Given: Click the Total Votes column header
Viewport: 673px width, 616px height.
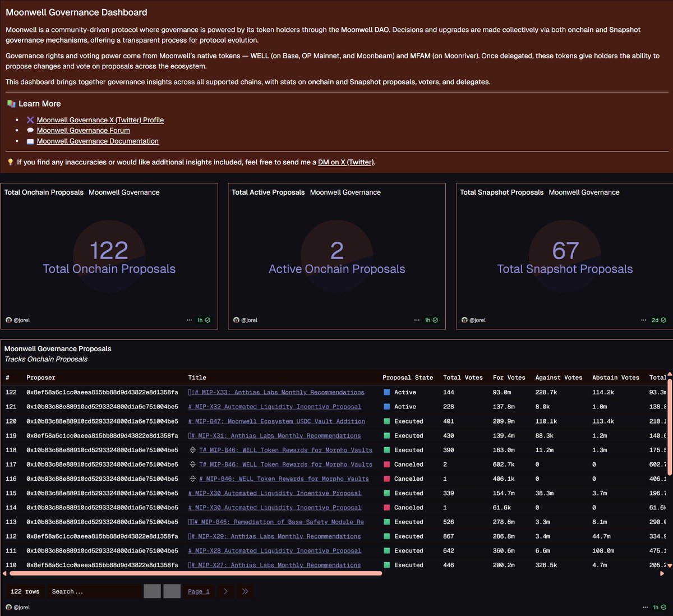Looking at the screenshot, I should click(463, 378).
